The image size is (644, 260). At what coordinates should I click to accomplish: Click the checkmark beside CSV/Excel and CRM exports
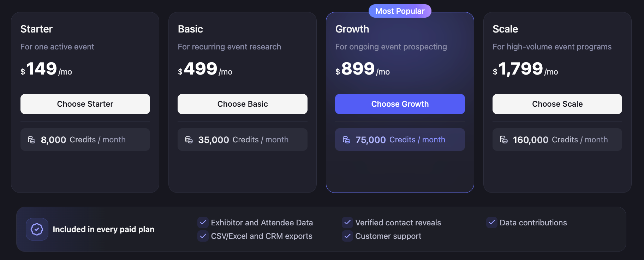(x=203, y=236)
